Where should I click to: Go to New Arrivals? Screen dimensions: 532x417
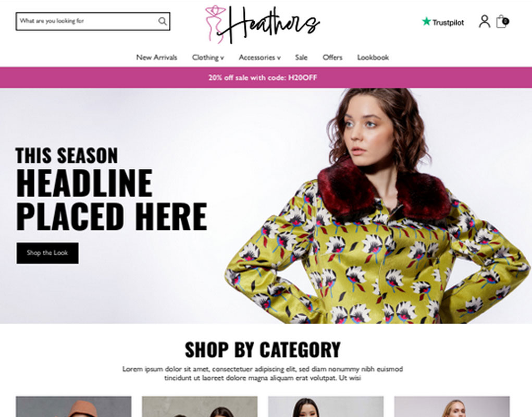156,57
